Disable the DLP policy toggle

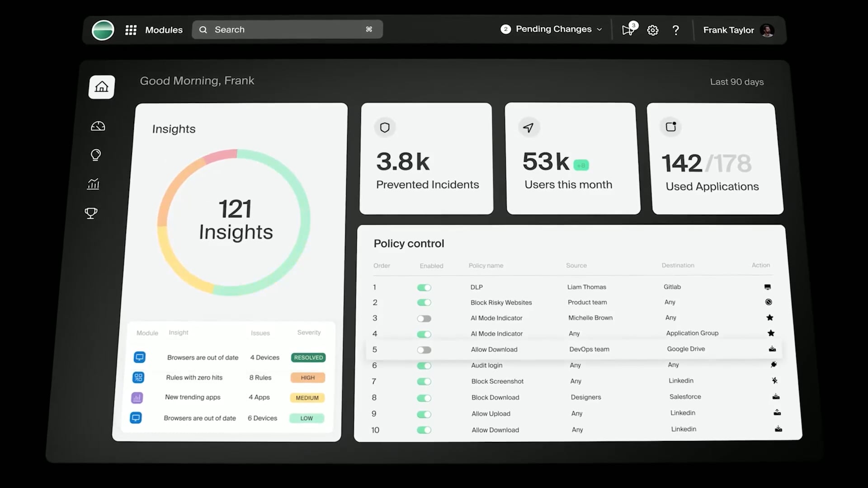point(424,287)
